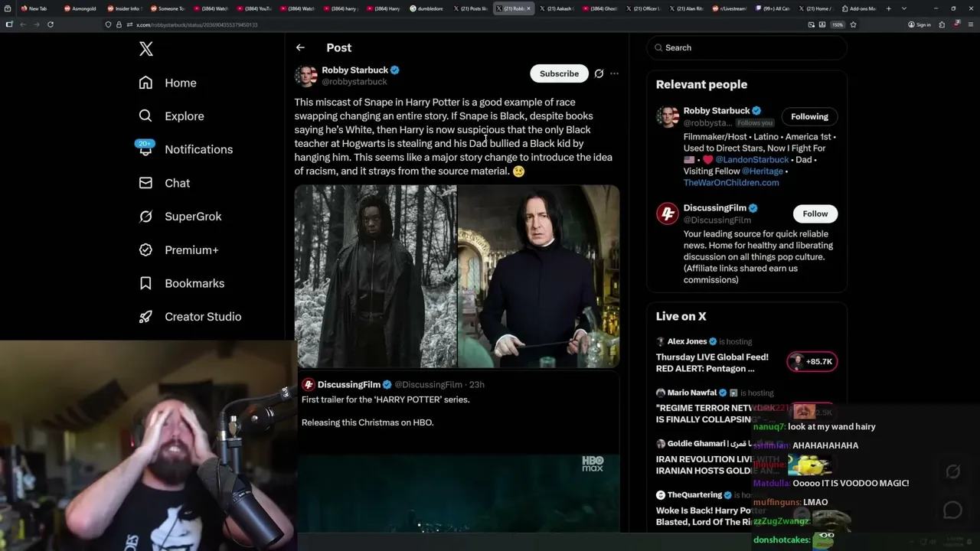Screen dimensions: 980x551
Task: Switch to the Add-ons Manager tab
Action: coord(858,8)
